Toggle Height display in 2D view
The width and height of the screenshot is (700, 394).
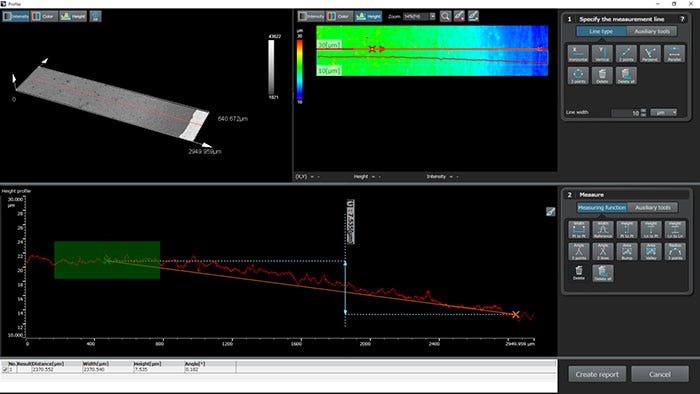(368, 16)
